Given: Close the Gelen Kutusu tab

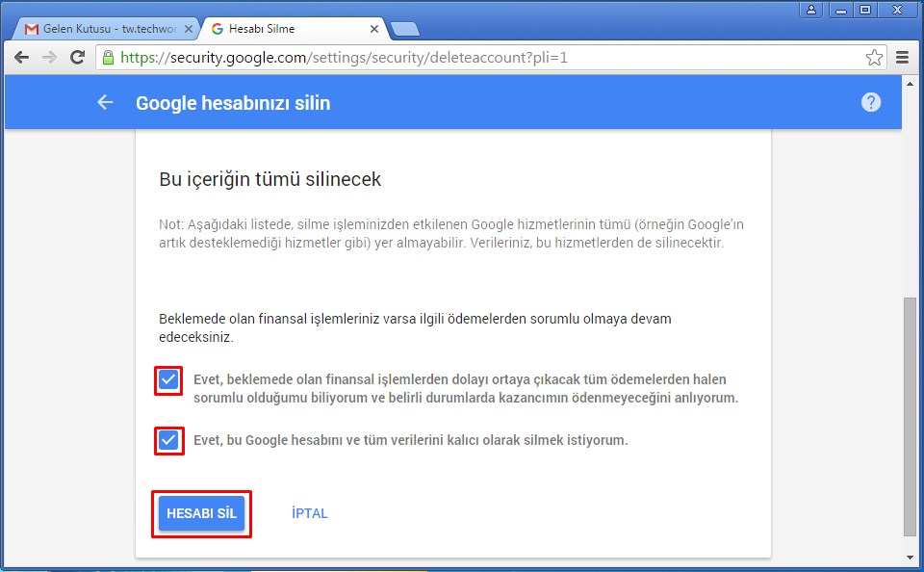Looking at the screenshot, I should [187, 29].
